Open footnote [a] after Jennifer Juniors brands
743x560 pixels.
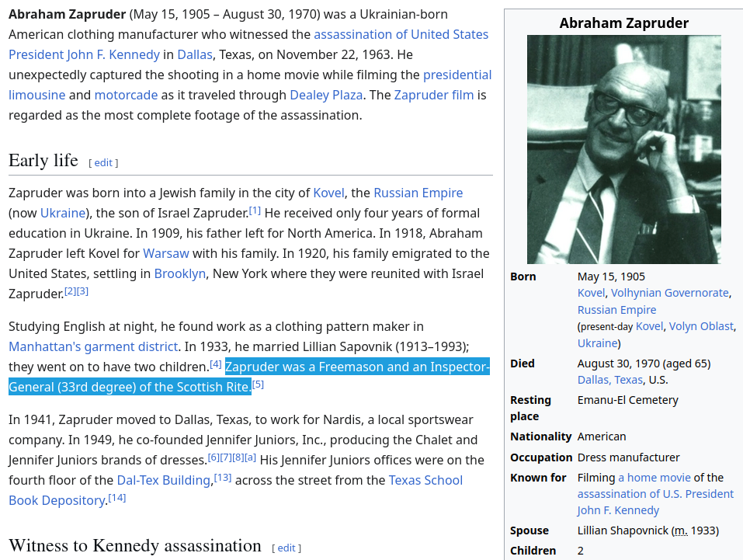(250, 457)
